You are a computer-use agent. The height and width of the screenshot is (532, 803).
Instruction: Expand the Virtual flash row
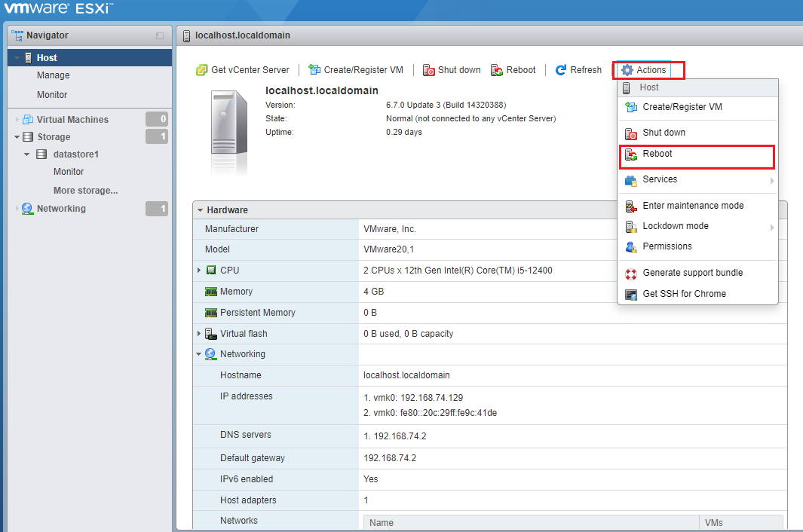tap(199, 333)
